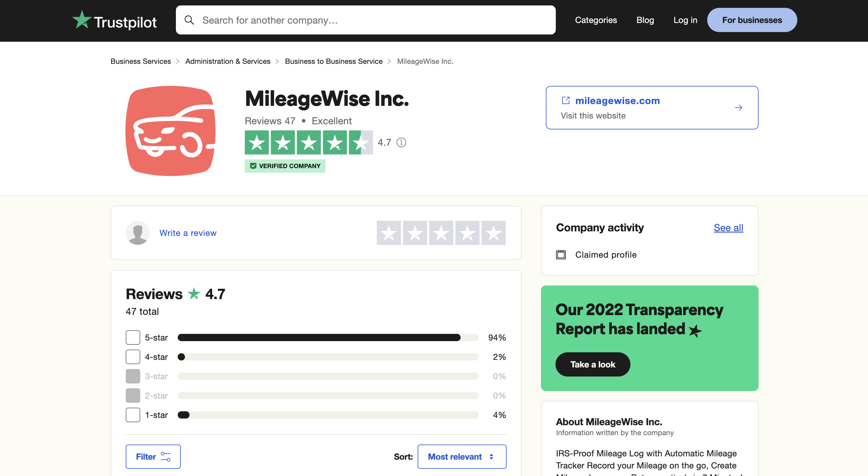
Task: Click the Trustpilot logo
Action: point(114,20)
